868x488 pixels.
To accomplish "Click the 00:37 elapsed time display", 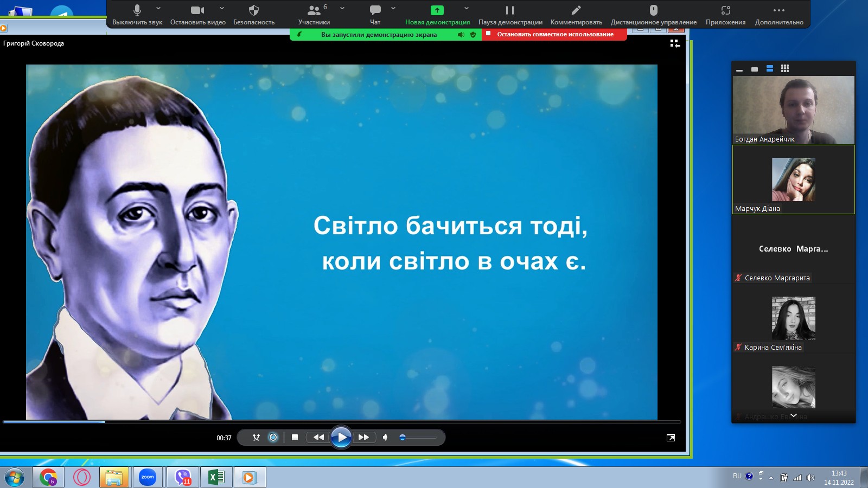I will (224, 438).
